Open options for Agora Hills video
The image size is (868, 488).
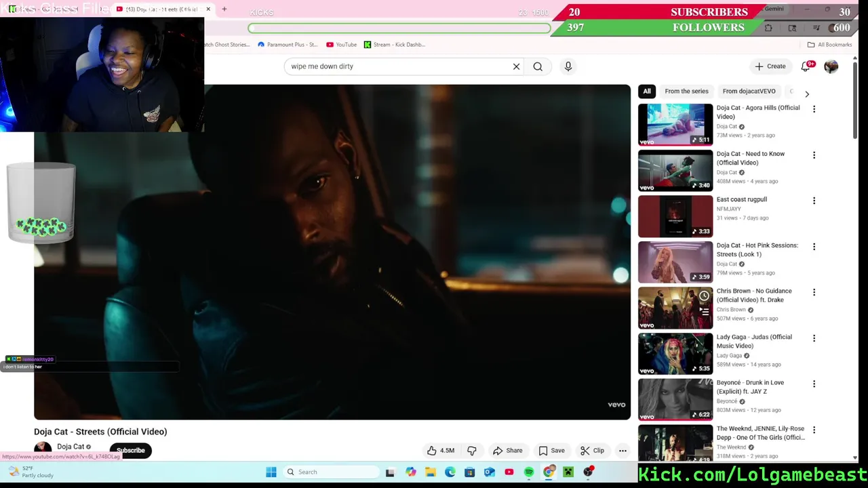point(814,109)
